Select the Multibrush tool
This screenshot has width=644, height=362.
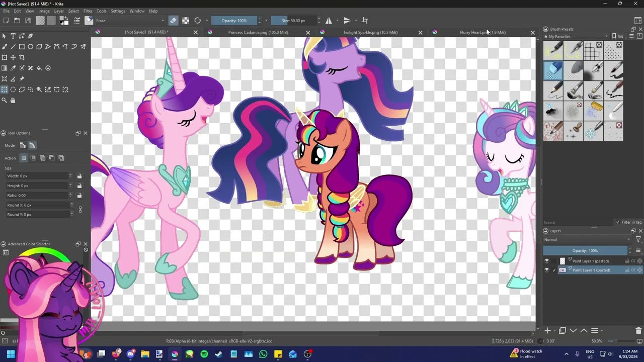pos(83,47)
